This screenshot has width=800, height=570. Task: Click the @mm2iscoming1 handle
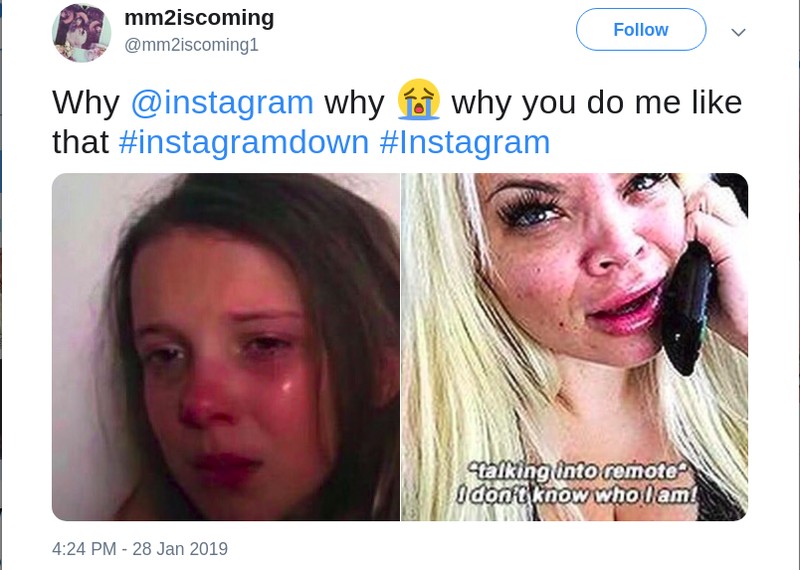coord(191,45)
